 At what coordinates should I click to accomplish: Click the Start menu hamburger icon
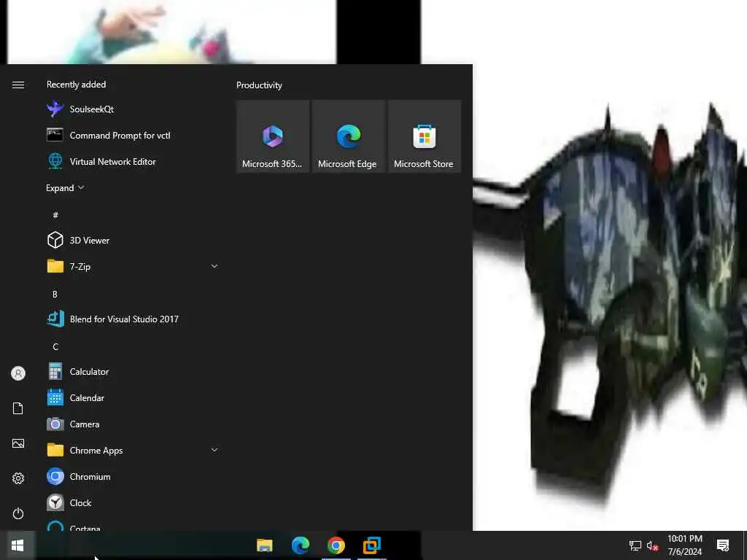[18, 85]
